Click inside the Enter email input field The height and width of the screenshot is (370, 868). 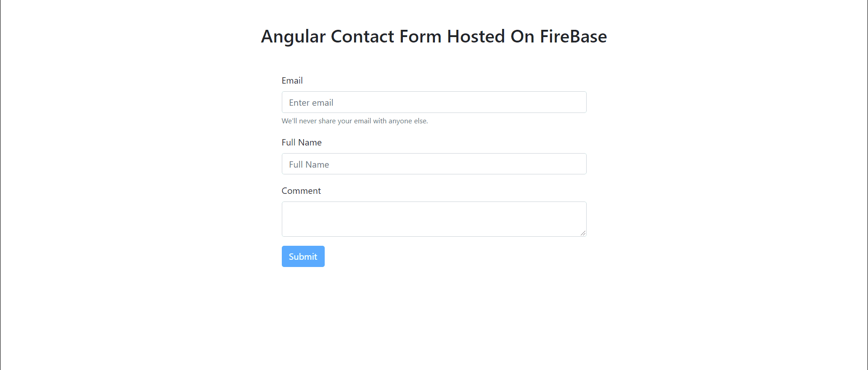434,102
